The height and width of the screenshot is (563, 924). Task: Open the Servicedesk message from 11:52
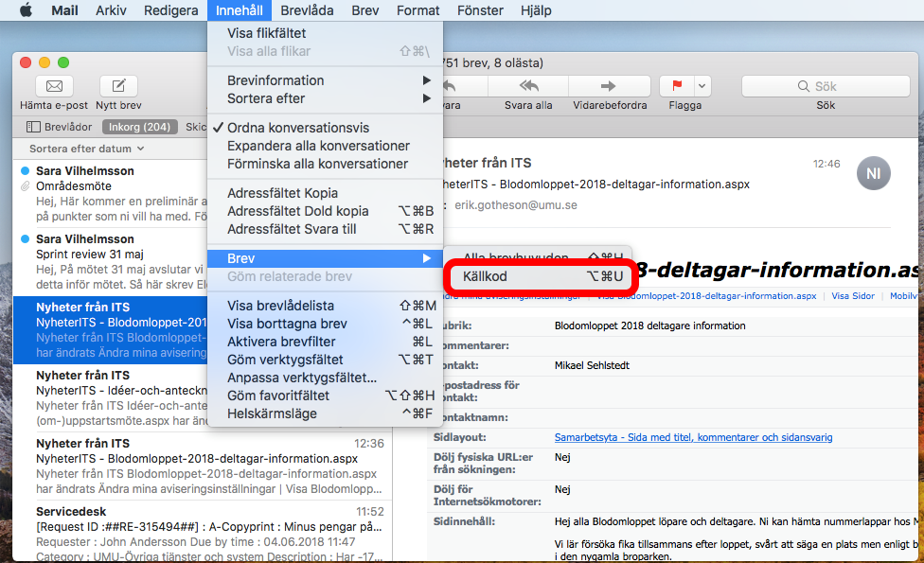tap(204, 533)
